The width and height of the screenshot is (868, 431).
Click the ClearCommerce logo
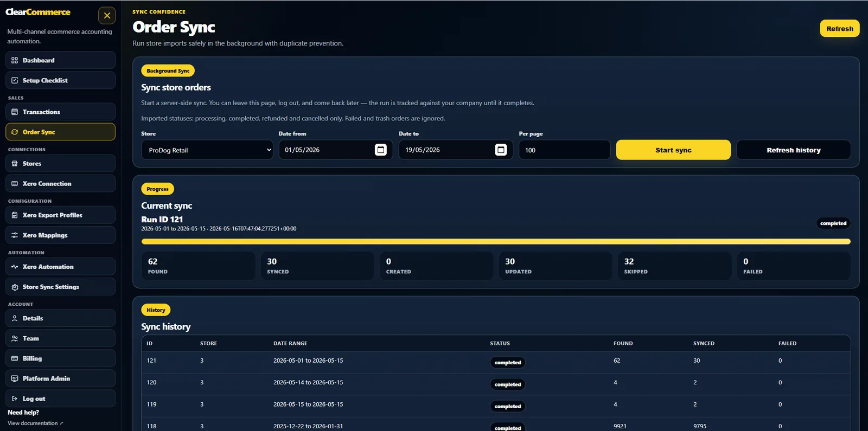pyautogui.click(x=38, y=12)
